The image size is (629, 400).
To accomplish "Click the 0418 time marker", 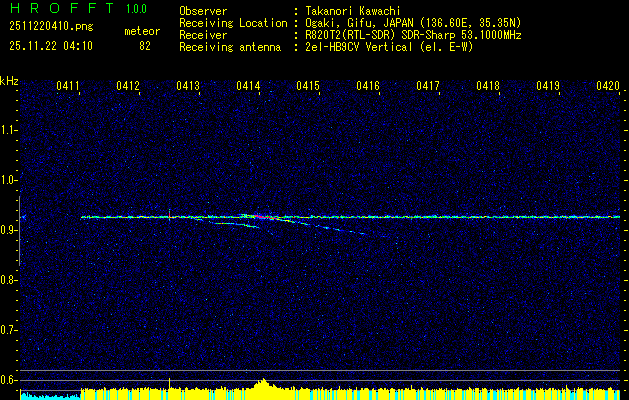I will point(488,86).
